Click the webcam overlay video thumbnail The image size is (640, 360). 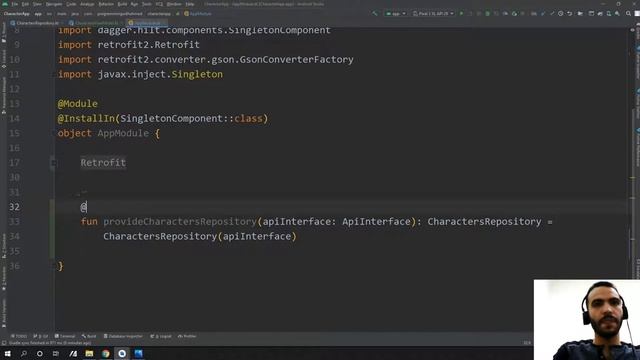(x=587, y=320)
